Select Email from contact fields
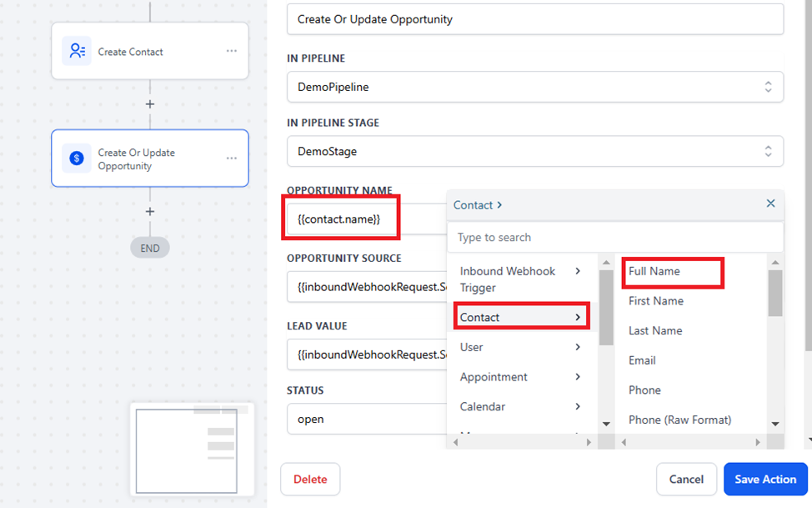The image size is (812, 508). click(x=642, y=360)
